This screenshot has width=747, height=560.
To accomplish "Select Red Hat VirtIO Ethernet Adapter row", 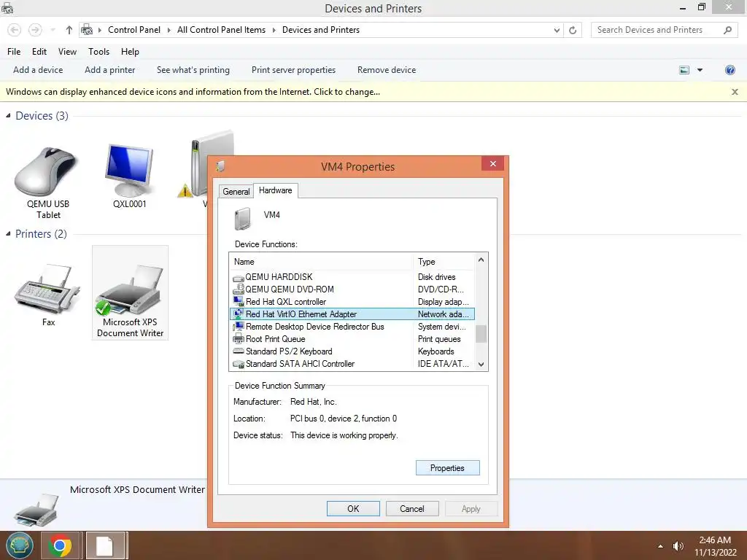I will 352,314.
